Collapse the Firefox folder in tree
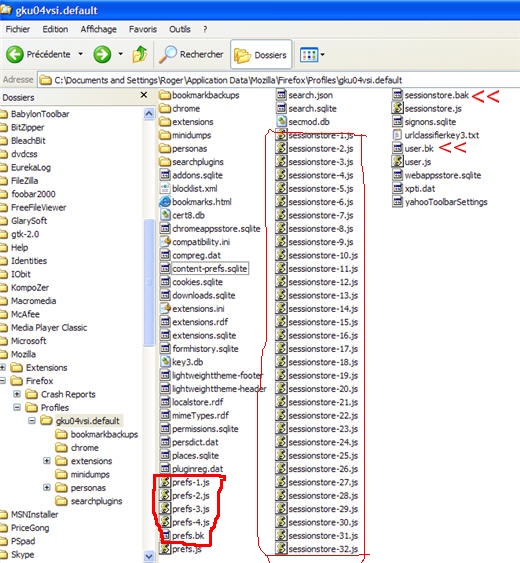 tap(3, 381)
